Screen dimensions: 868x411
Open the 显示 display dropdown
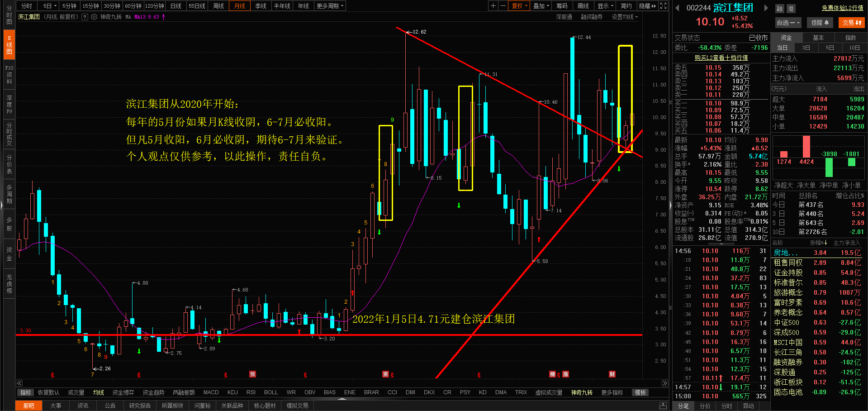pyautogui.click(x=605, y=6)
